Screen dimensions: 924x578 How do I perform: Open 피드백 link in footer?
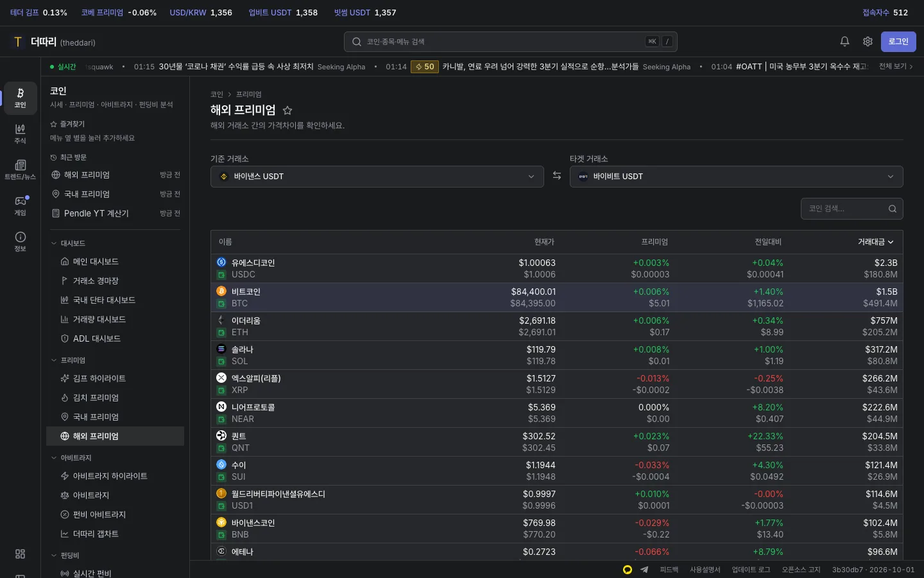[669, 570]
